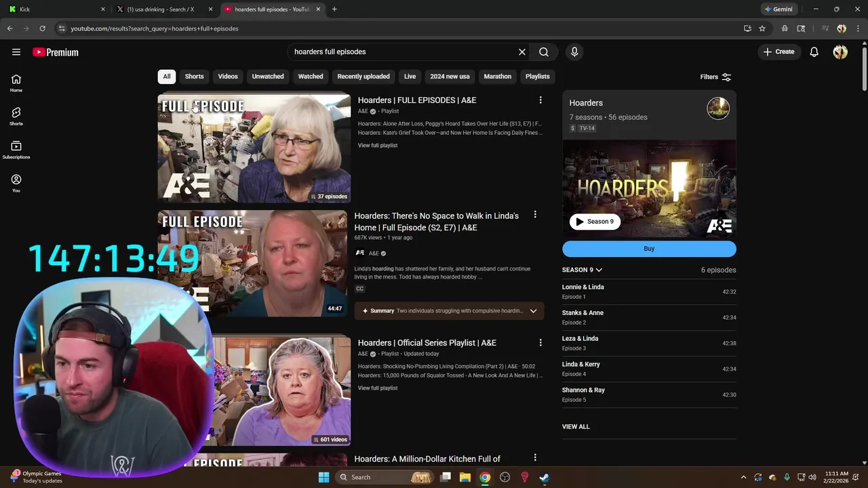Click the magnifier search button

544,52
